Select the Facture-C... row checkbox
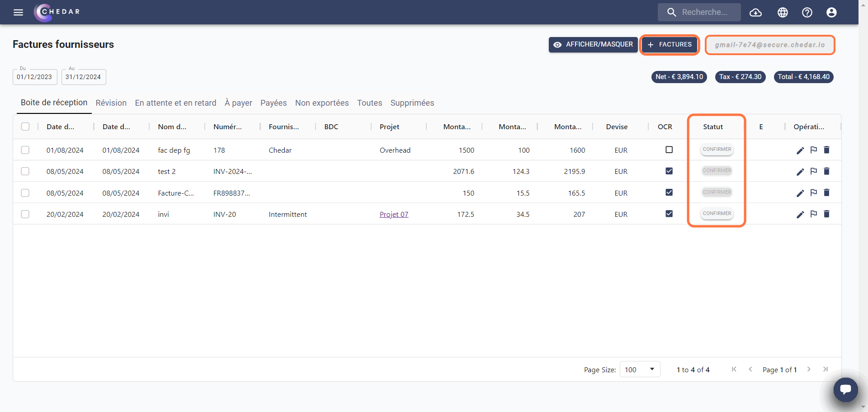This screenshot has height=412, width=868. [x=25, y=193]
